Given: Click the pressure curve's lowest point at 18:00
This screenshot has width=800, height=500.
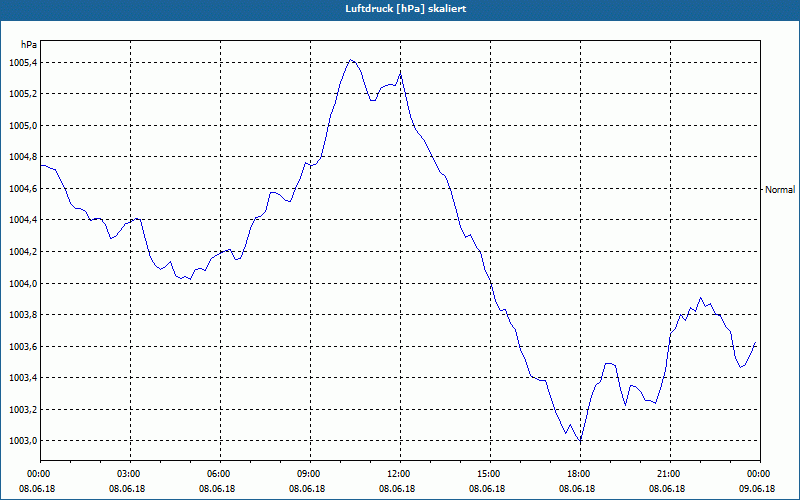Looking at the screenshot, I should point(580,440).
